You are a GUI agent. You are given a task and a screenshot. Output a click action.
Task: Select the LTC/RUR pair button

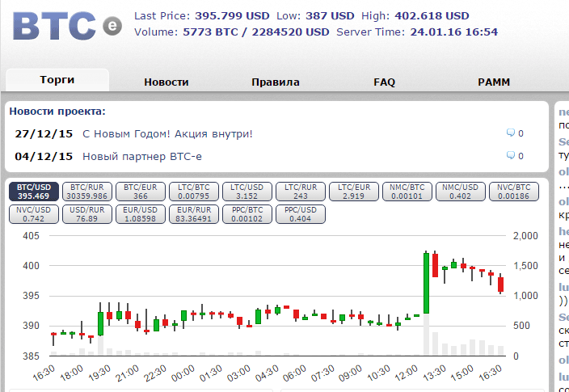pyautogui.click(x=301, y=192)
